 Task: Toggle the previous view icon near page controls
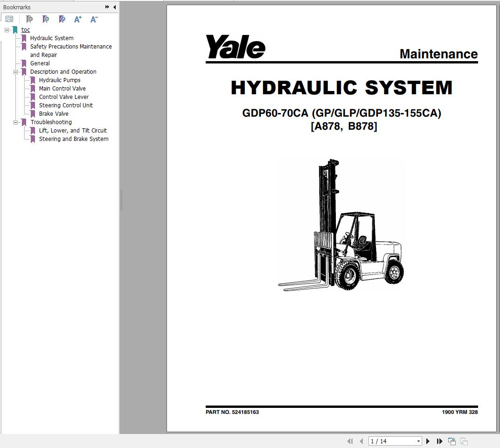pos(451,441)
